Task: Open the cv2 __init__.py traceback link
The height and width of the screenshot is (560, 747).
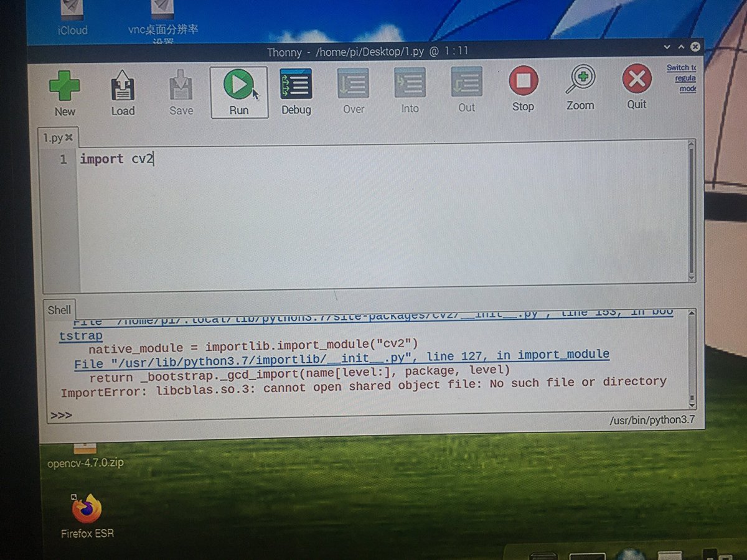Action: point(366,324)
